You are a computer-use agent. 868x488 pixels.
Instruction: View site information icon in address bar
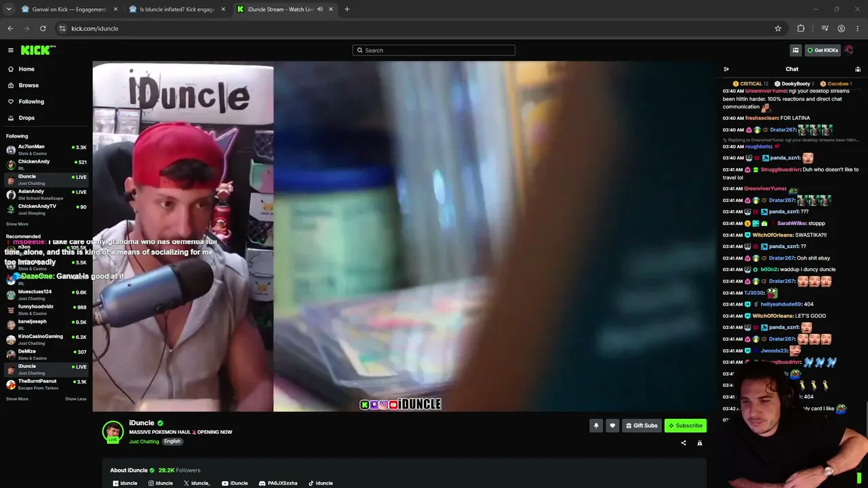click(x=62, y=28)
